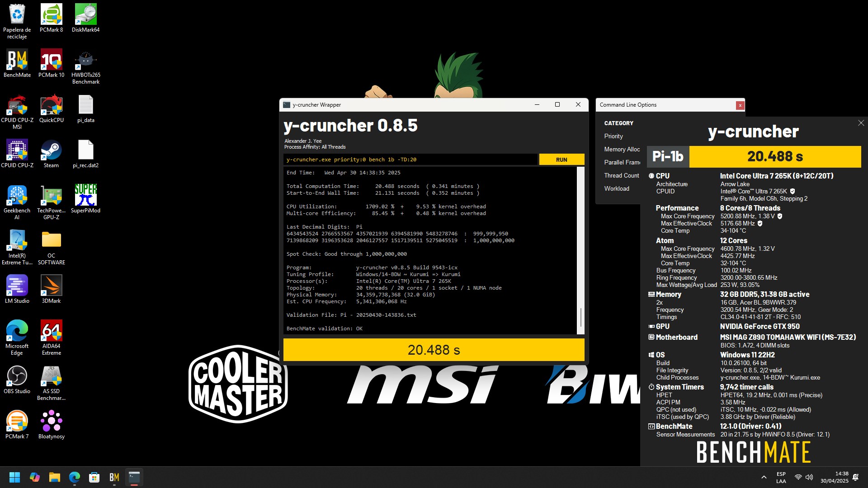Launch Steam from the desktop
The height and width of the screenshot is (488, 868).
pos(51,154)
